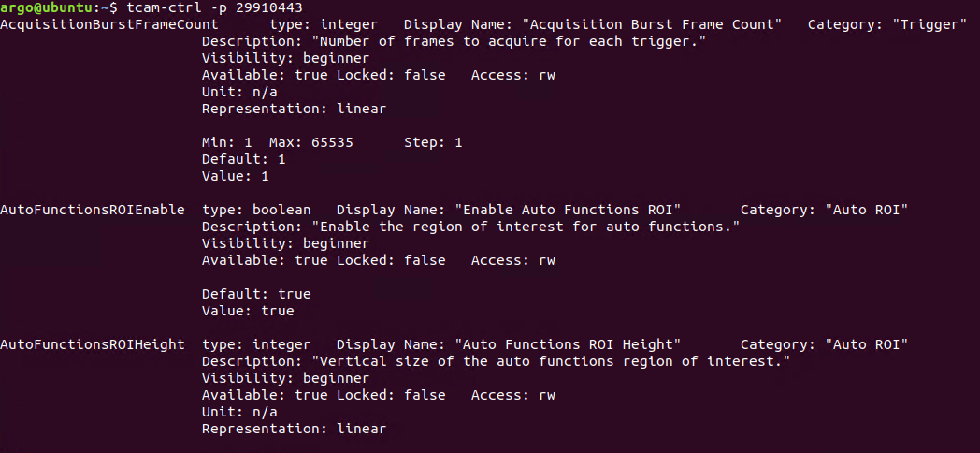The height and width of the screenshot is (453, 980).
Task: Click the "Vertical size of the auto functions" description
Action: click(497, 361)
